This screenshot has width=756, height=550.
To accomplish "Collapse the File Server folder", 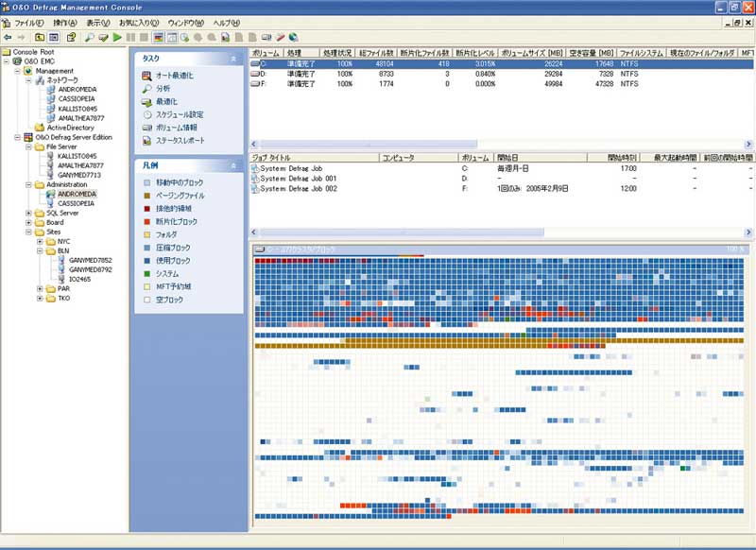I will 28,146.
